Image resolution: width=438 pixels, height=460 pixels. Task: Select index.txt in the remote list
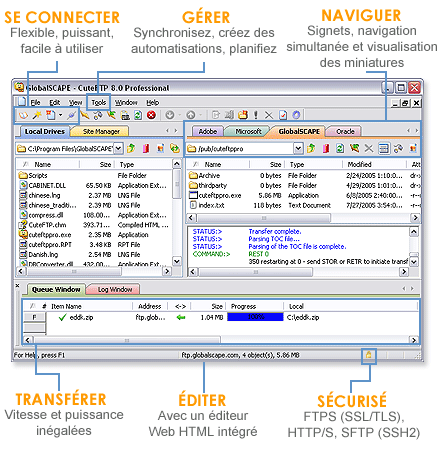click(x=207, y=205)
